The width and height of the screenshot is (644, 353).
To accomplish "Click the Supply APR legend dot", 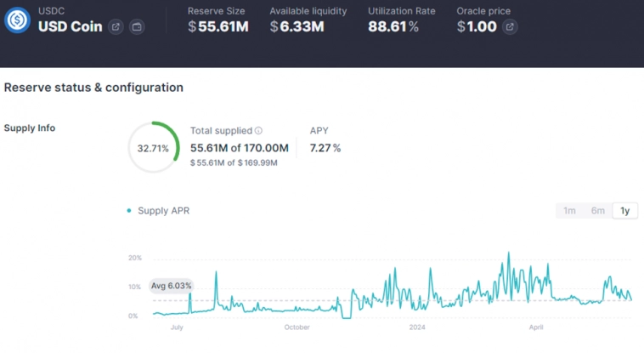I will point(129,211).
